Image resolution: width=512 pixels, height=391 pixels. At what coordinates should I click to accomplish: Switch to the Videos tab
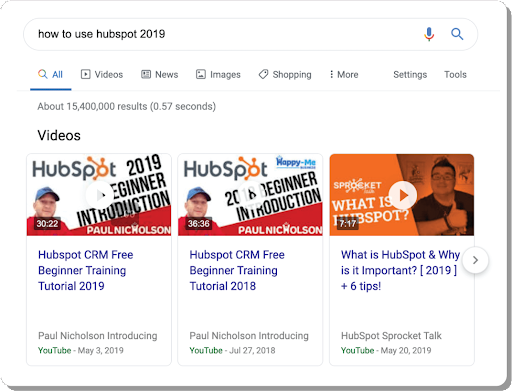(x=102, y=74)
